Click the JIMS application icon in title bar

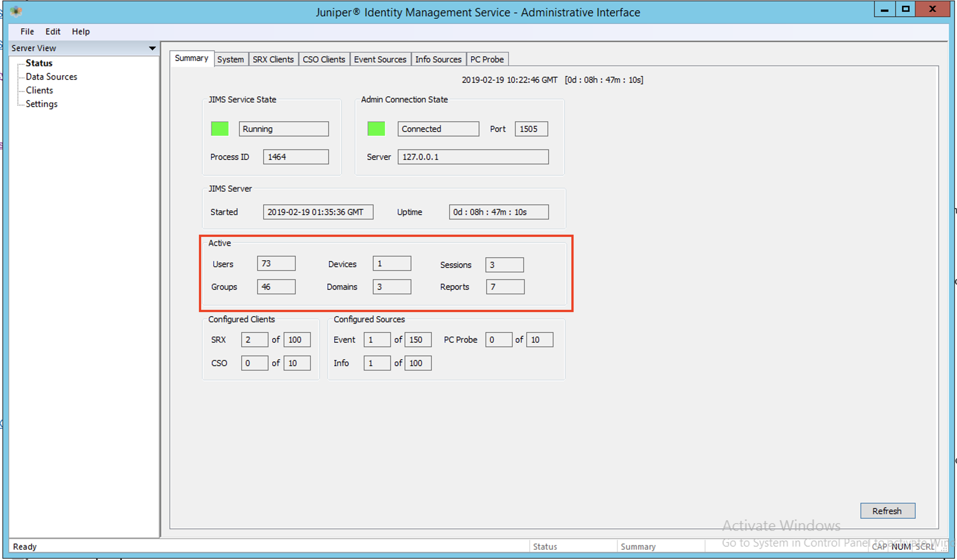pyautogui.click(x=16, y=11)
